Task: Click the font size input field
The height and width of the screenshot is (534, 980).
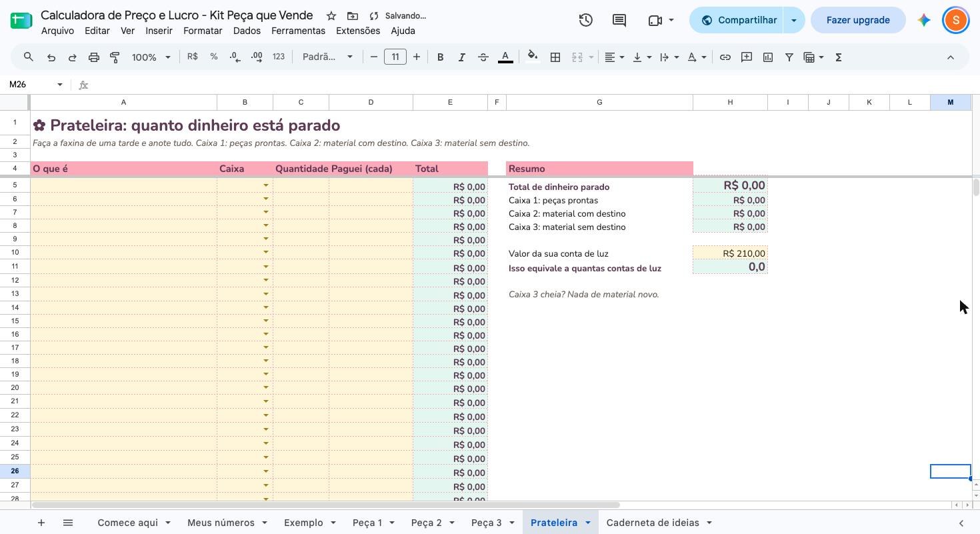Action: coord(395,57)
